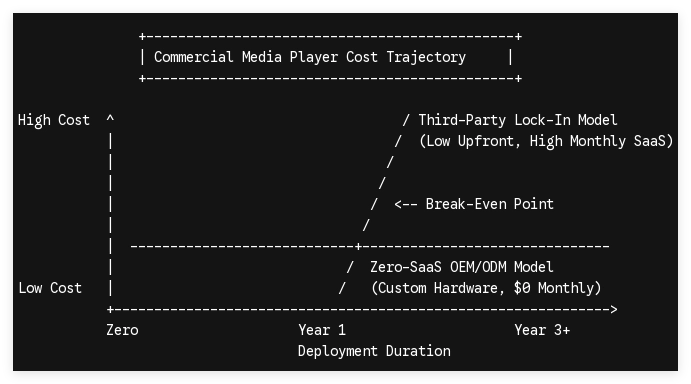Click the upward caret arrow on vertical axis
This screenshot has height=384, width=691.
coord(110,118)
